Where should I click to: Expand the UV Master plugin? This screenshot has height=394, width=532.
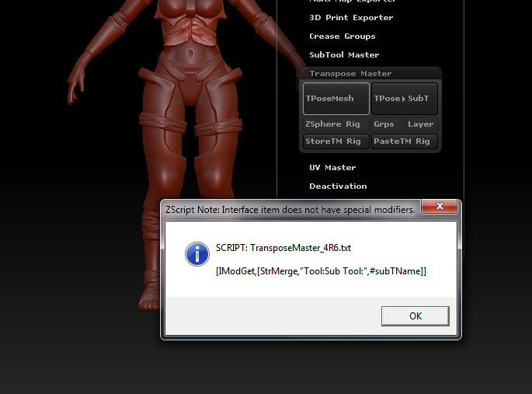tap(332, 168)
